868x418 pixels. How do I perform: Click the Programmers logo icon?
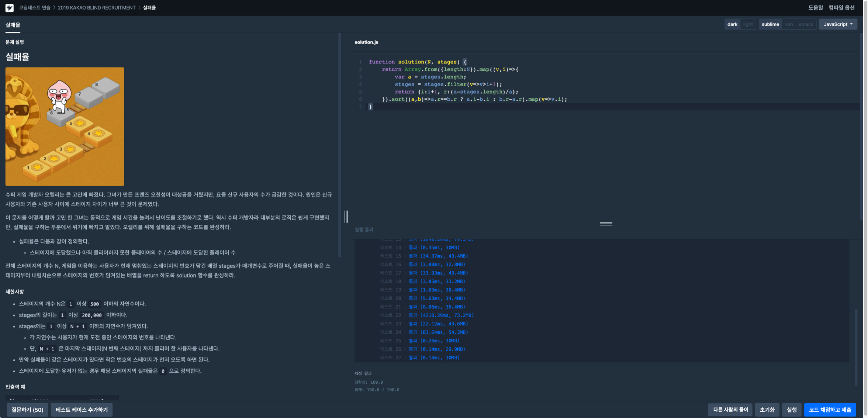[x=10, y=8]
